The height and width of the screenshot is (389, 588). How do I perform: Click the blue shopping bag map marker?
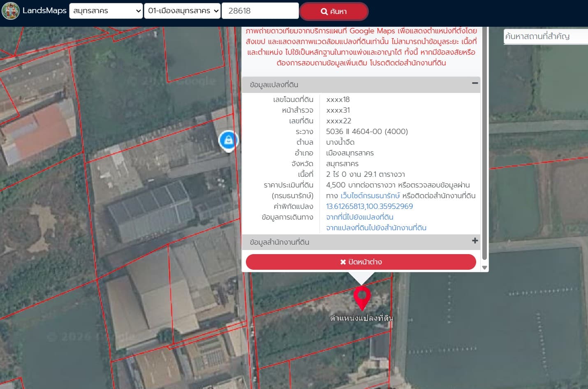point(228,140)
